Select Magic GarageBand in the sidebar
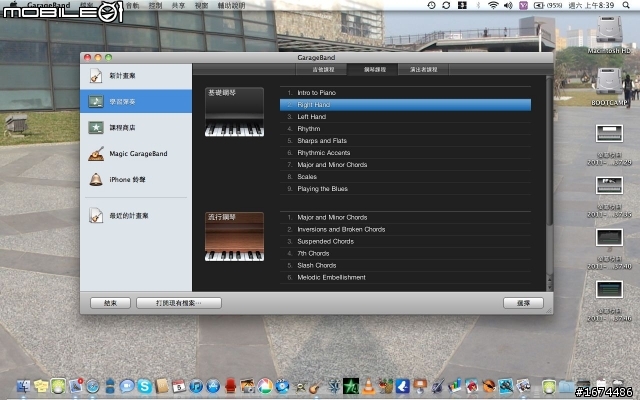 tap(138, 154)
